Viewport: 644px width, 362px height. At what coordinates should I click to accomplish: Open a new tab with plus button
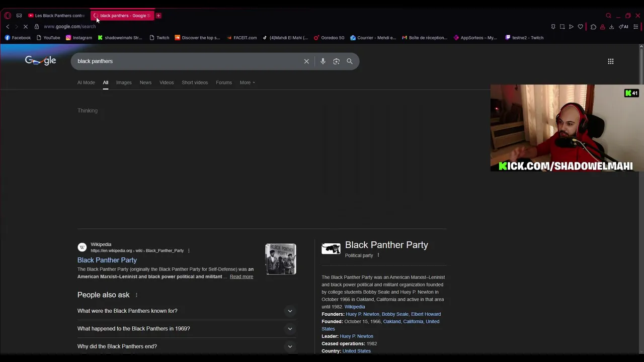point(158,16)
